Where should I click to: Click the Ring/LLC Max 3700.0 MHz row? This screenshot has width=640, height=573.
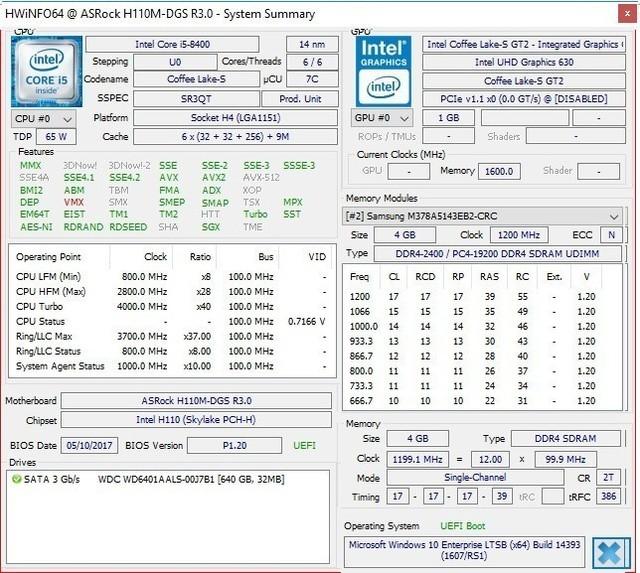point(171,336)
